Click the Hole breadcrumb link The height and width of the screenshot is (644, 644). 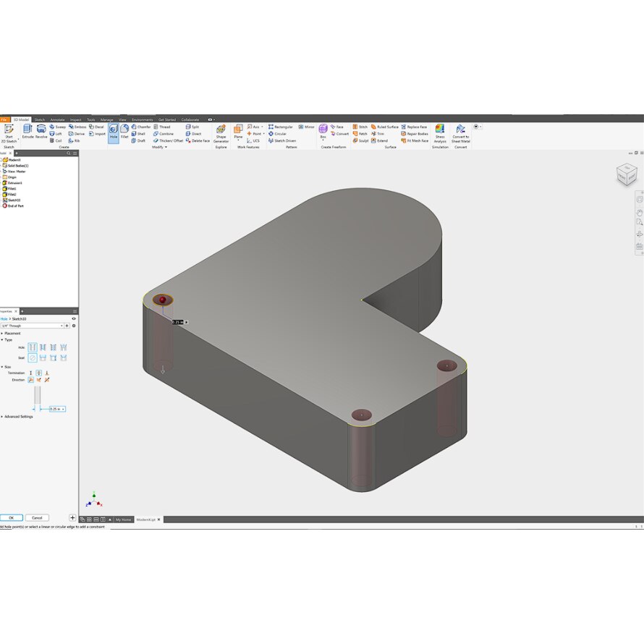[4, 318]
